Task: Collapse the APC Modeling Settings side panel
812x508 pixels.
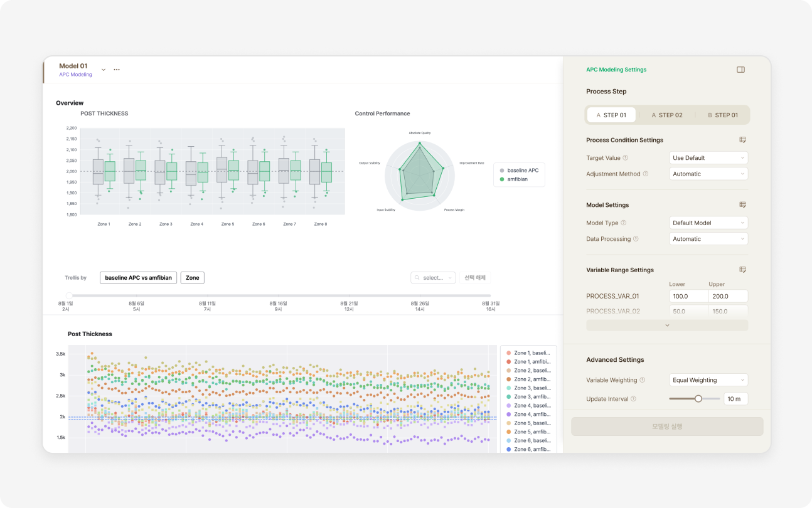Action: [x=740, y=70]
